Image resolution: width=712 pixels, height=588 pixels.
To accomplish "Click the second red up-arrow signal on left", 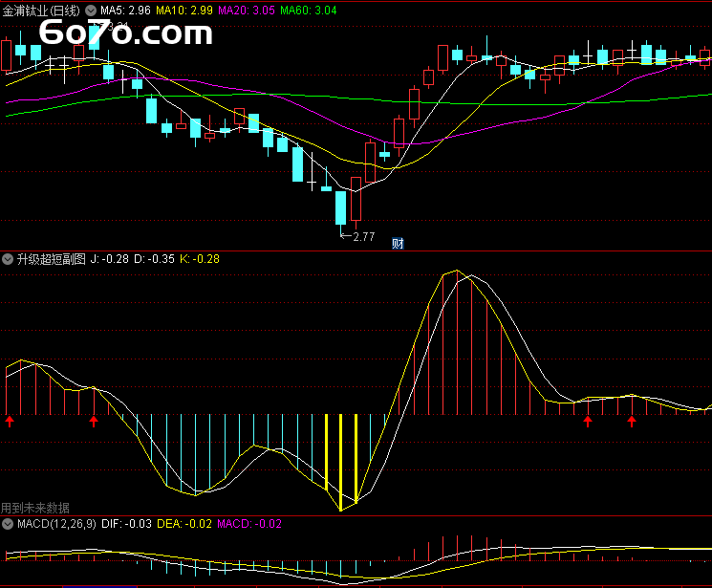I will 94,422.
